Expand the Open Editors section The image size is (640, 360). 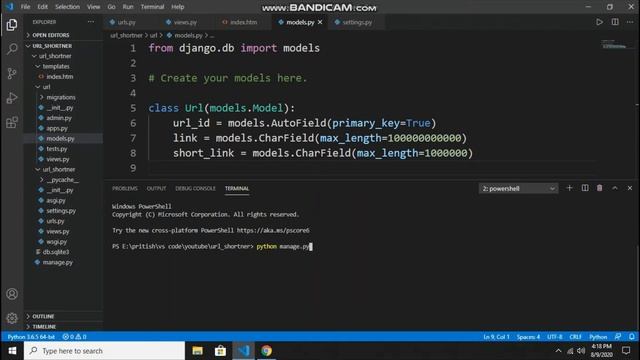tap(51, 35)
